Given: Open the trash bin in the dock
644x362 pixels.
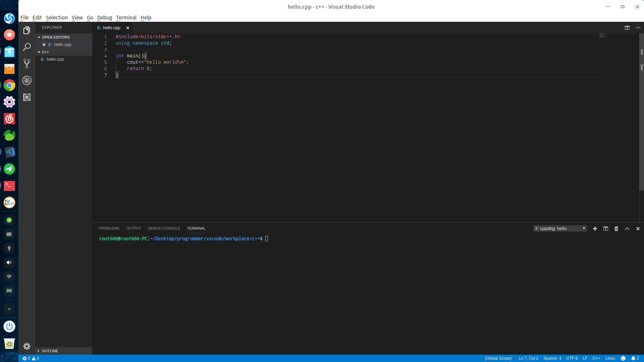Looking at the screenshot, I should (9, 344).
